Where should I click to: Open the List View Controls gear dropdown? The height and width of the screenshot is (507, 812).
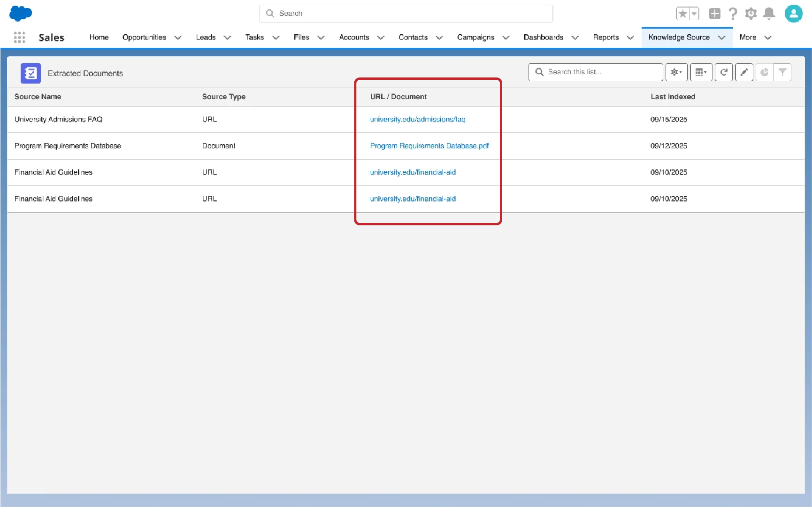coord(676,72)
